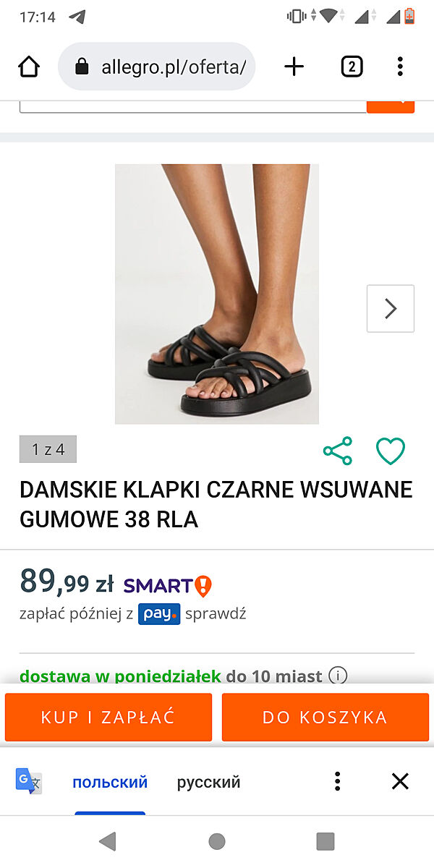Open a new tab with plus icon
434x868 pixels.
tap(294, 67)
